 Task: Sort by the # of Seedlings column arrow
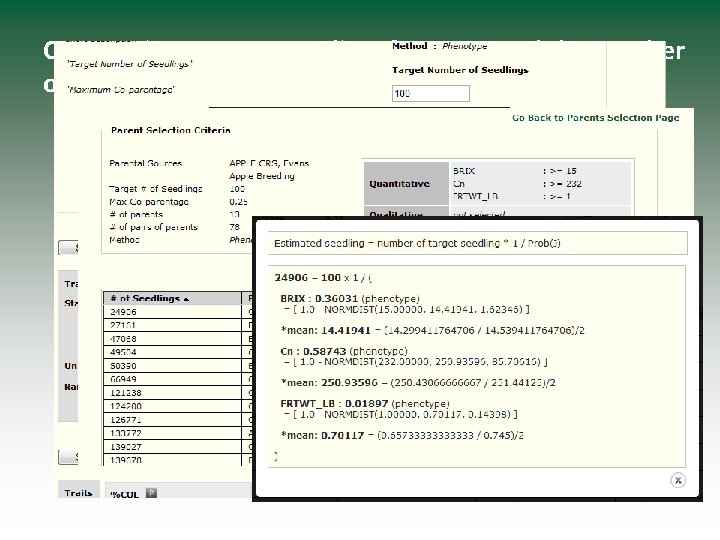(186, 299)
